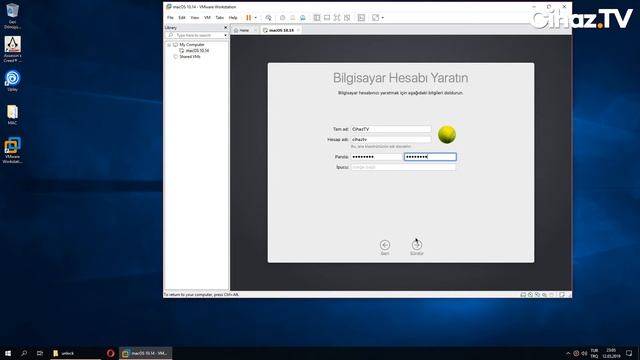
Task: Open the notification center icon
Action: (x=629, y=353)
